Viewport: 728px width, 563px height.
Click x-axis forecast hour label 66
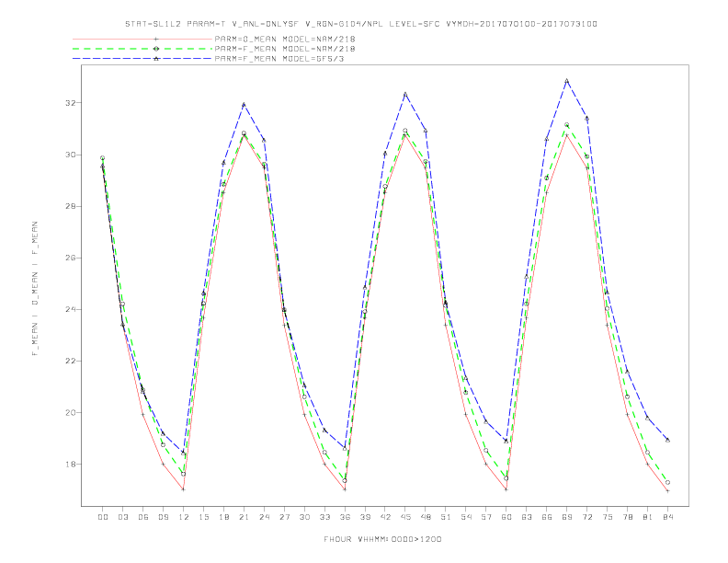point(547,517)
